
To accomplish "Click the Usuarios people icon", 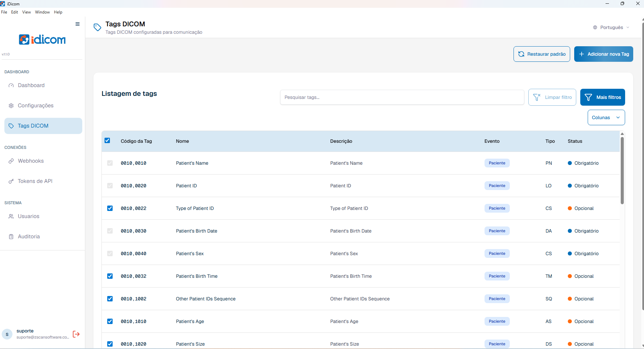I will 11,216.
